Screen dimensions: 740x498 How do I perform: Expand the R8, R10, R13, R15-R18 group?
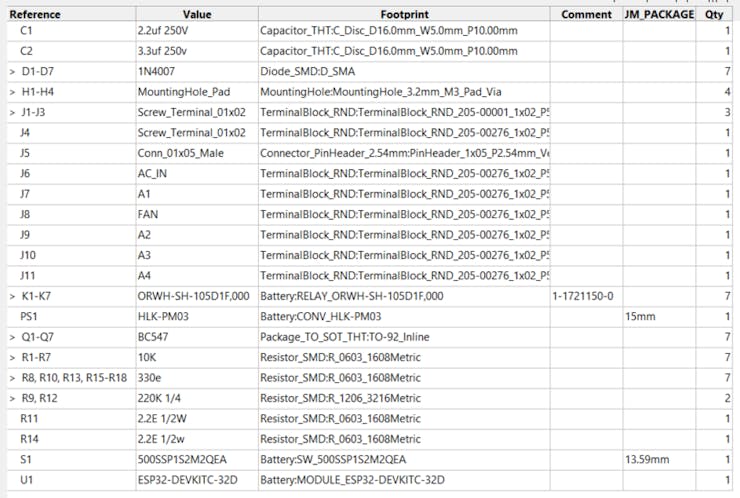pos(11,378)
